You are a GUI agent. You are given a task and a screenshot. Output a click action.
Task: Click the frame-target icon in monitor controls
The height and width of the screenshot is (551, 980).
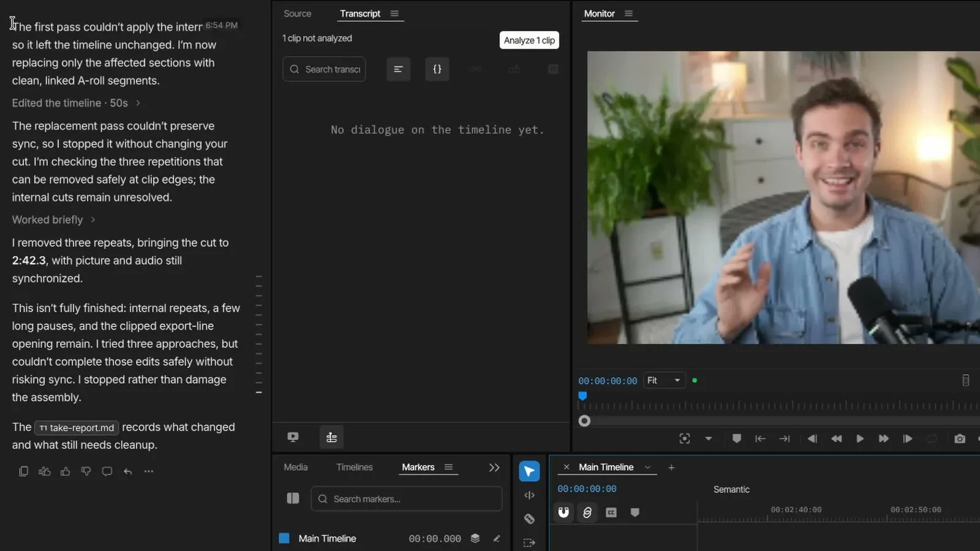(685, 438)
